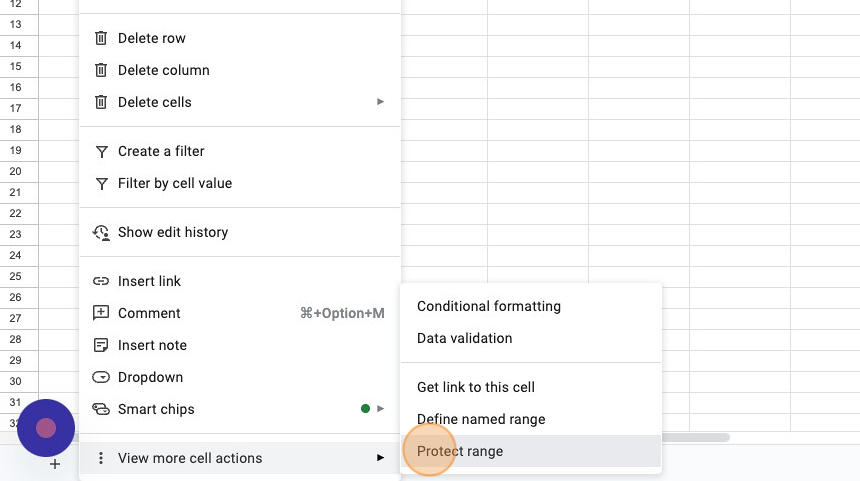This screenshot has width=860, height=481.
Task: Click the Create a filter funnel icon
Action: (101, 151)
